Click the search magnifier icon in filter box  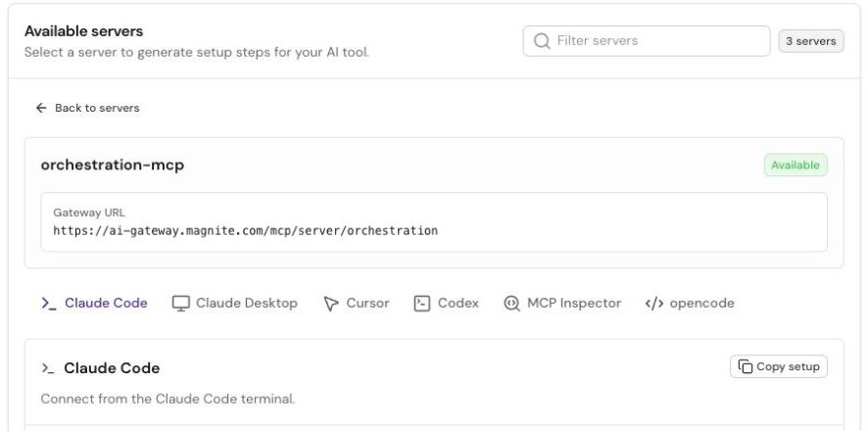tap(542, 41)
